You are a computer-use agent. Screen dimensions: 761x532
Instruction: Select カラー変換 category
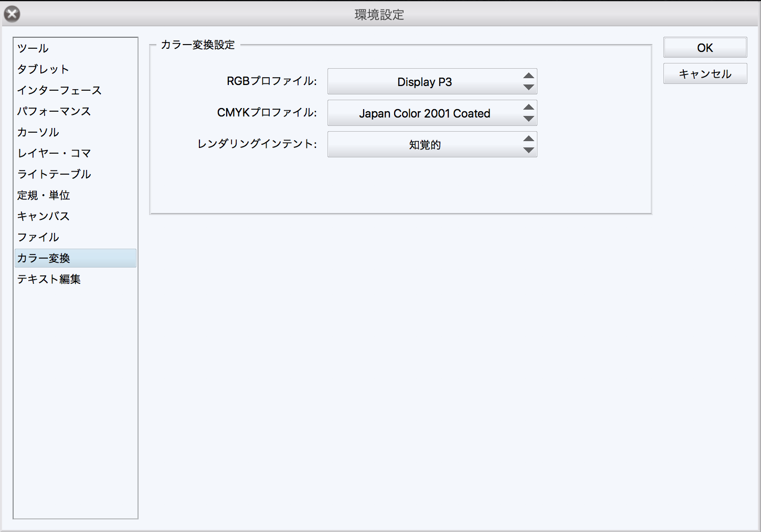(x=76, y=258)
